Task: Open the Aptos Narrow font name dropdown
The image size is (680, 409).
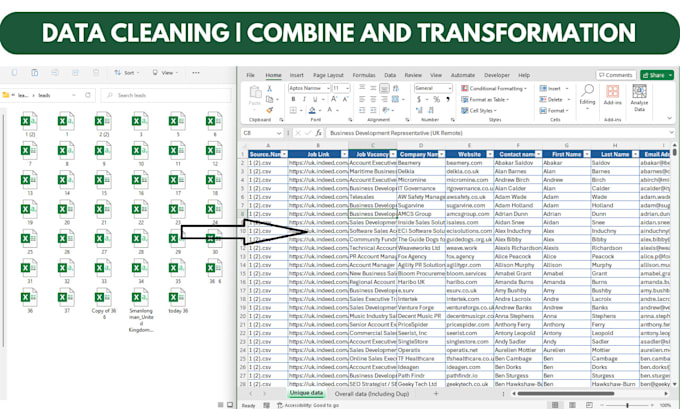Action: (x=328, y=88)
